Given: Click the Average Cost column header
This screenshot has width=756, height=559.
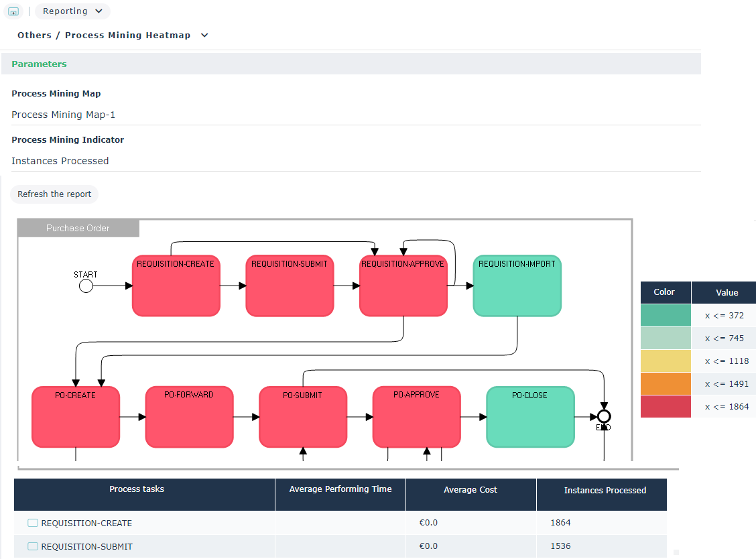Looking at the screenshot, I should pos(470,490).
